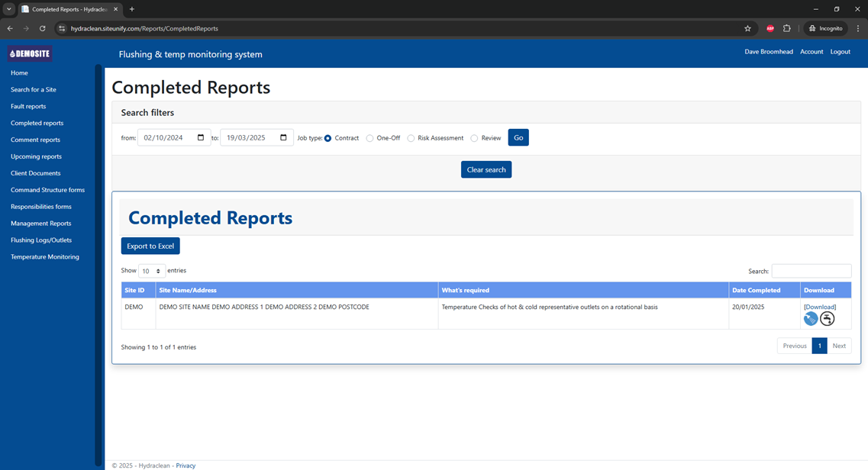Click the "Showing 1 to 1 of 1 entries" text
868x470 pixels.
pyautogui.click(x=158, y=347)
